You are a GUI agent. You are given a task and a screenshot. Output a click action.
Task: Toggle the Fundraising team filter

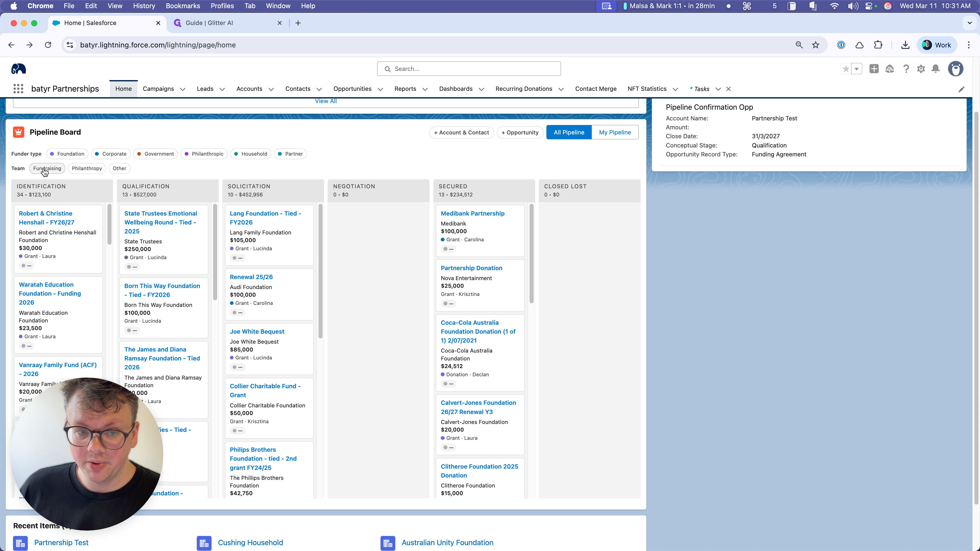pos(47,168)
